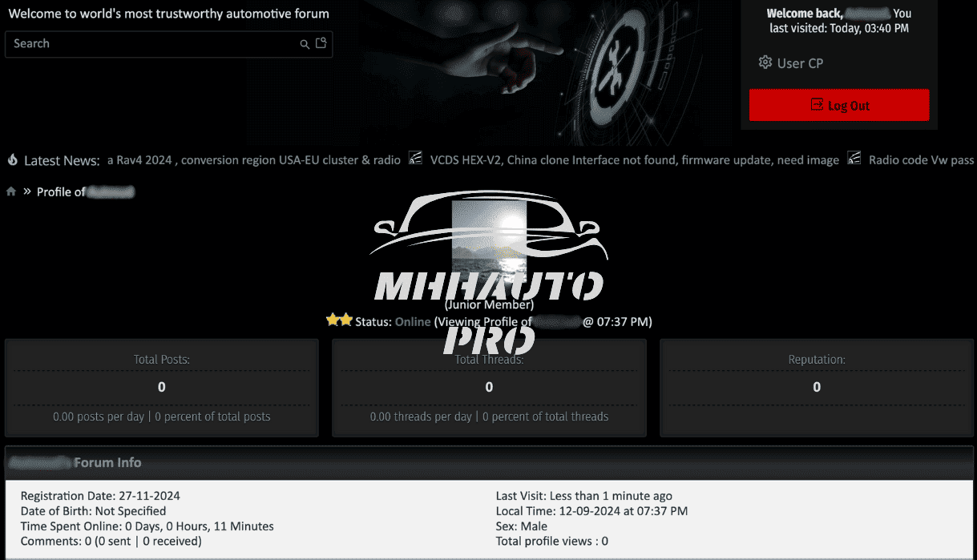The image size is (977, 560).
Task: Click the home icon in the breadcrumb
Action: point(11,191)
